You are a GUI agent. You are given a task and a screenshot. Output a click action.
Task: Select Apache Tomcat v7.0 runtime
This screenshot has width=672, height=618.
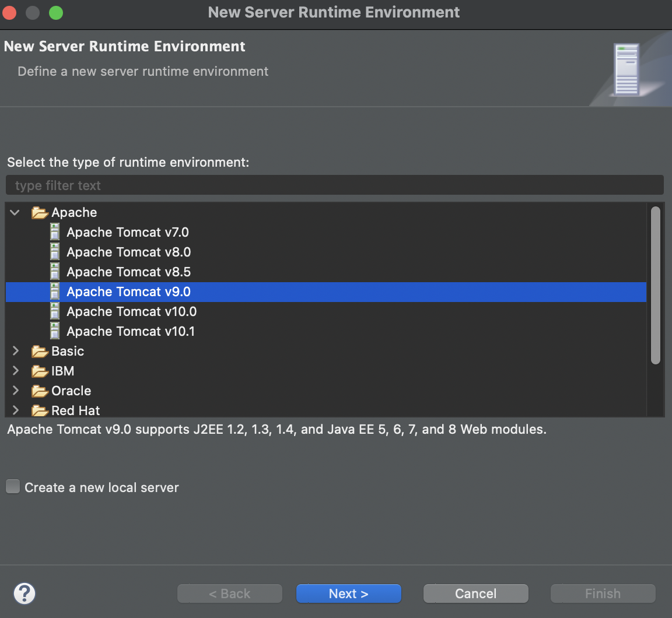128,232
